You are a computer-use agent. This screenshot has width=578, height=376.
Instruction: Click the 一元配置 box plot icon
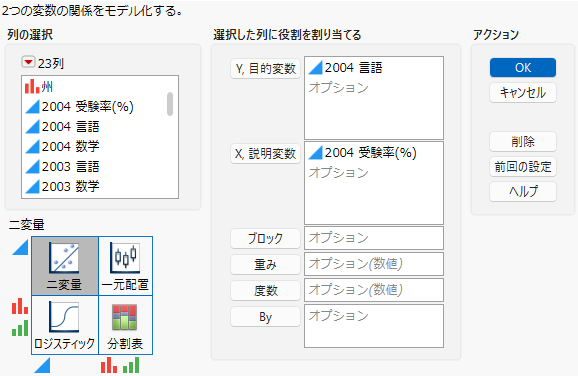[125, 258]
